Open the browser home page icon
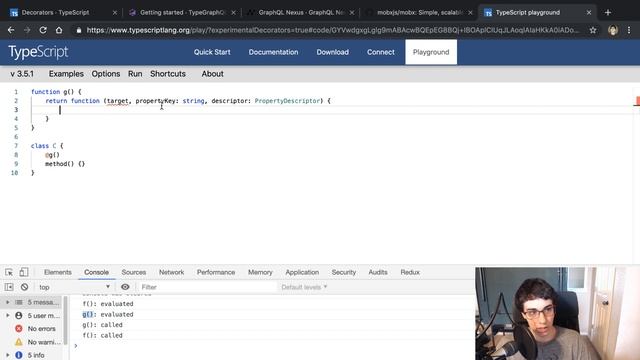 tap(59, 30)
